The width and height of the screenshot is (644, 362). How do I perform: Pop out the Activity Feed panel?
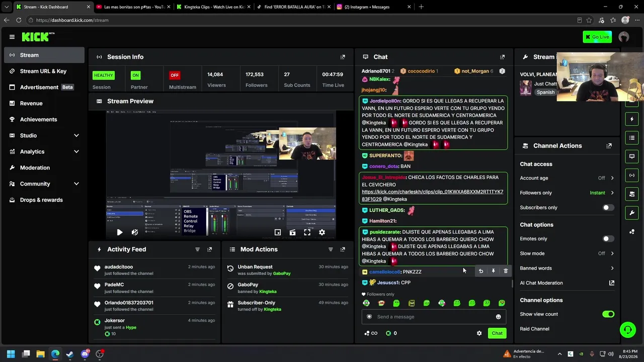click(x=210, y=249)
